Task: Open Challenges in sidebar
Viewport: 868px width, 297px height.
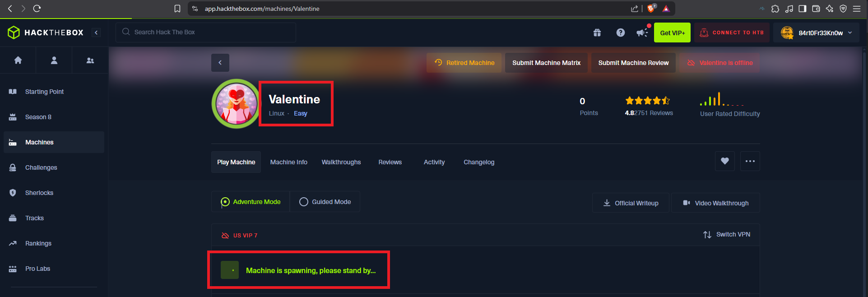Action: point(54,167)
